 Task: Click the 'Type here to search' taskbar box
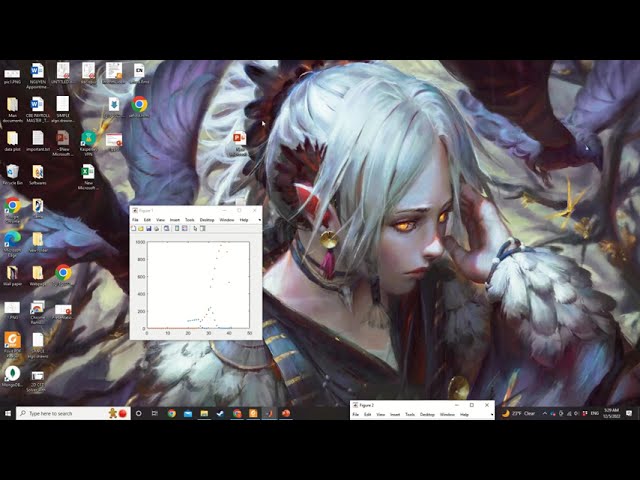tap(73, 413)
